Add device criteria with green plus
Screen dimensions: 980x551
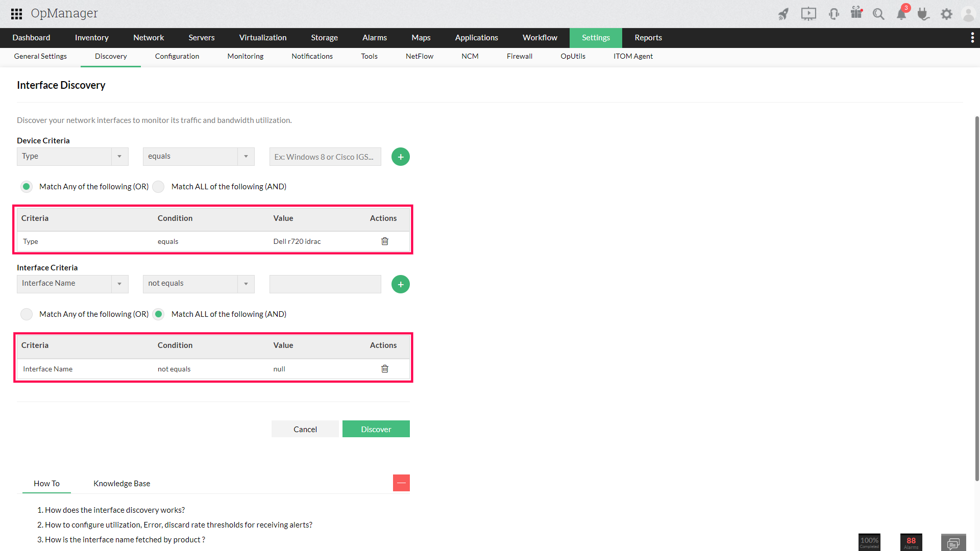(x=401, y=157)
